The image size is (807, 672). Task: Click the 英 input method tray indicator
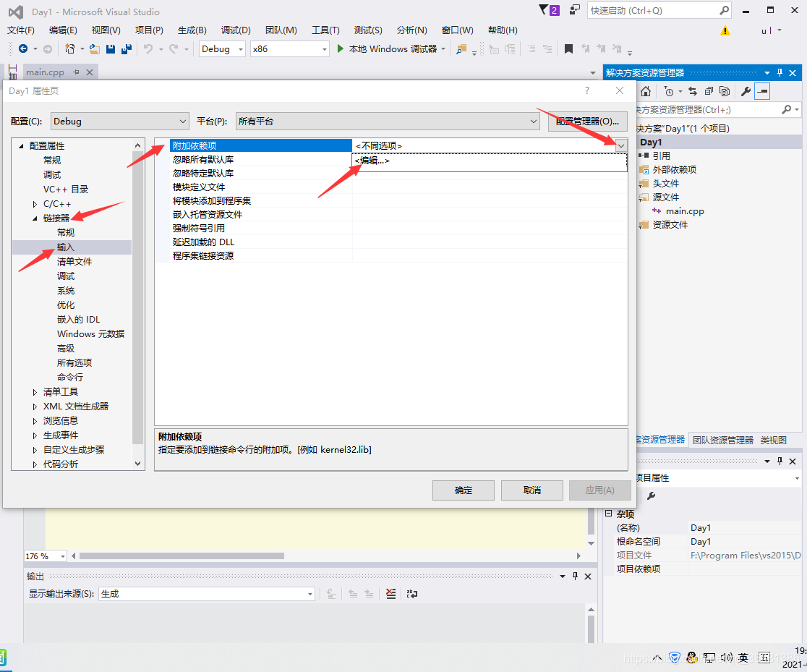tap(743, 658)
